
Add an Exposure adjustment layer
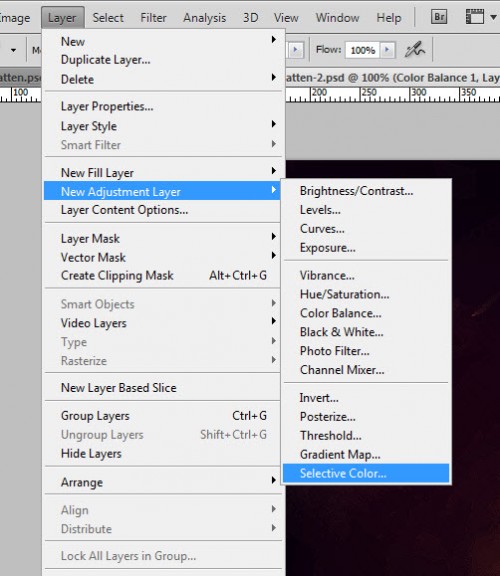point(366,248)
